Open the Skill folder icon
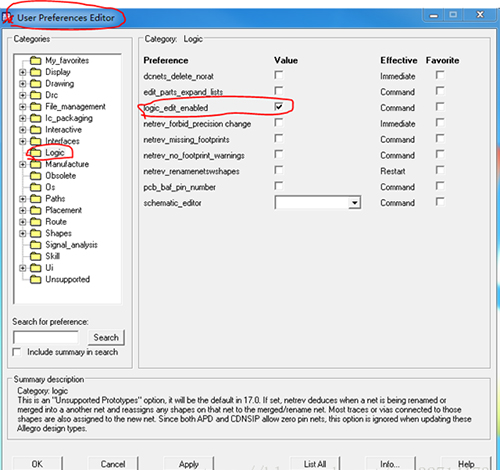The height and width of the screenshot is (470, 500). pos(35,256)
